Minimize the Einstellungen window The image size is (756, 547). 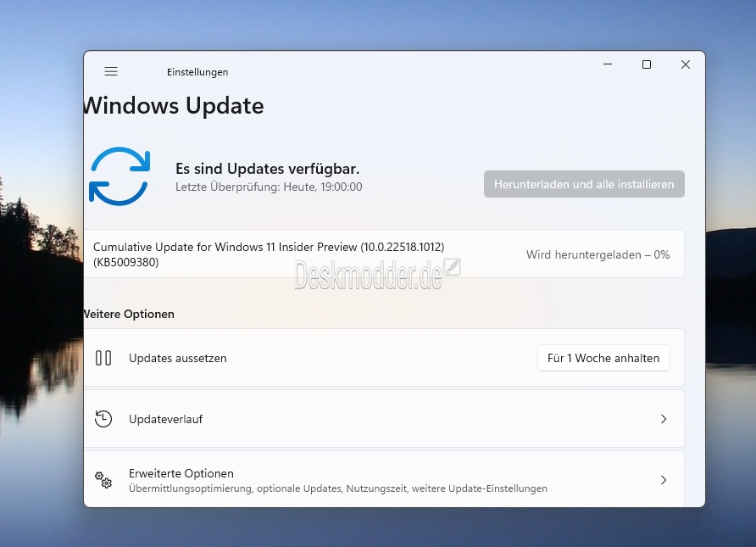tap(608, 65)
